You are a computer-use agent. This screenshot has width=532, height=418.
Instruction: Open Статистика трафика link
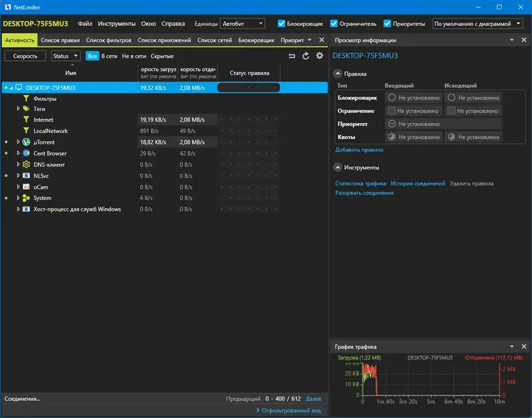(x=360, y=183)
